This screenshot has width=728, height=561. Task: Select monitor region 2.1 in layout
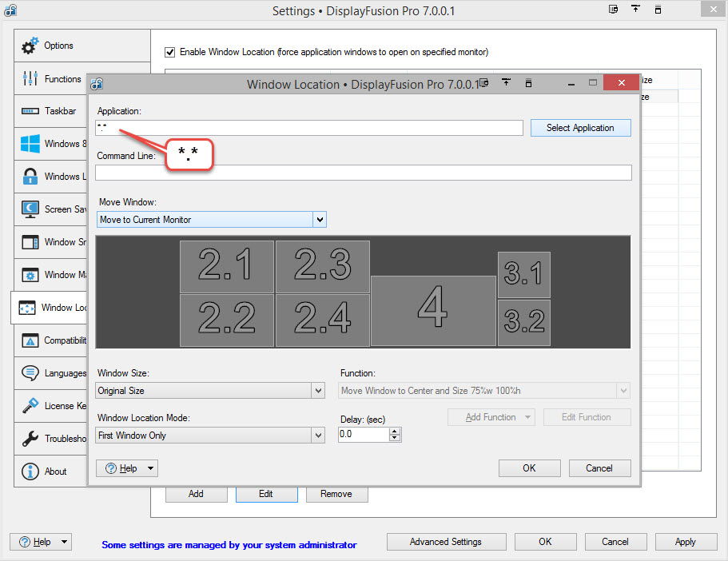pos(227,266)
